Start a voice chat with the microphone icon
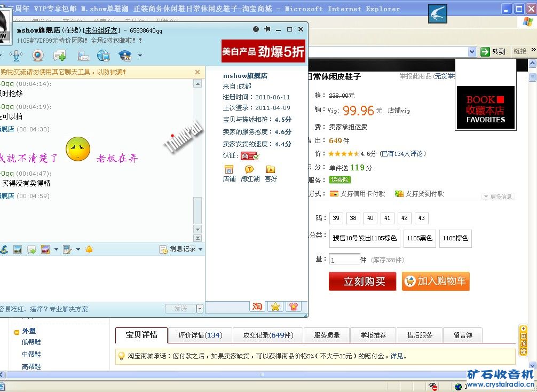Image resolution: width=537 pixels, height=392 pixels. click(16, 55)
